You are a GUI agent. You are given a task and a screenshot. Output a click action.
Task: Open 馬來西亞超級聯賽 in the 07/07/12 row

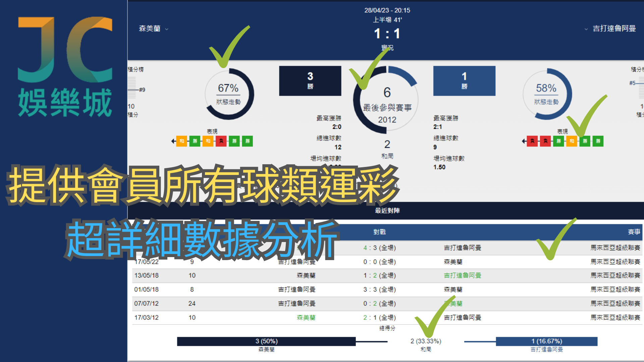[x=615, y=304]
